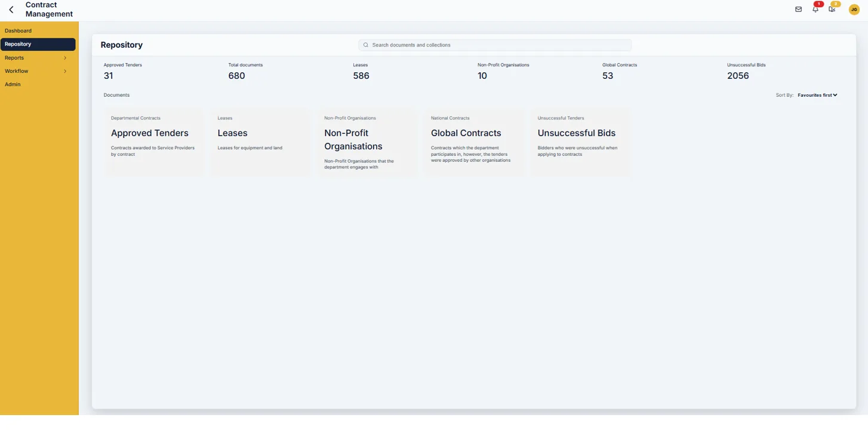The height and width of the screenshot is (430, 868).
Task: Select Repository in the sidebar
Action: [38, 44]
